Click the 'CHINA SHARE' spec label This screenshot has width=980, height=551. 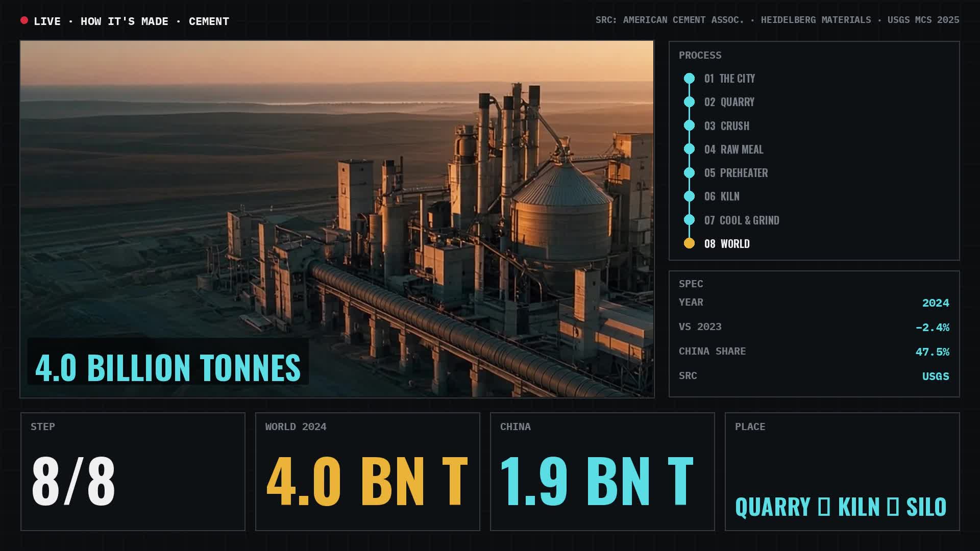pos(712,351)
